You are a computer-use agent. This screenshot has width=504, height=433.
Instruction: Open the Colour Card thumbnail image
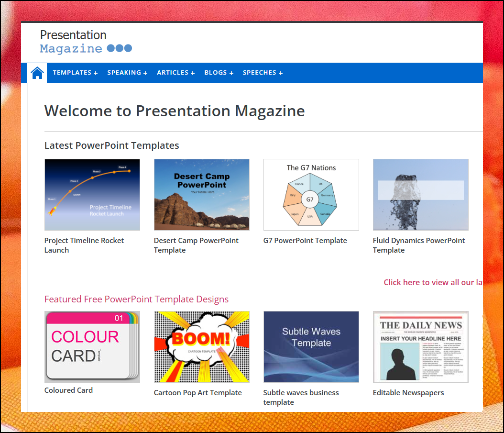[x=92, y=347]
